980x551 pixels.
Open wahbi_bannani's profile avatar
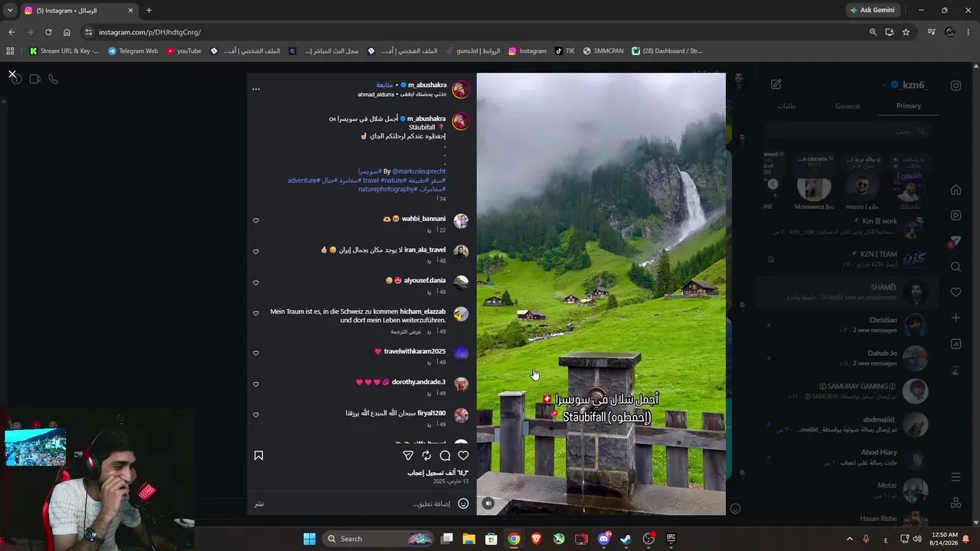[x=461, y=221]
